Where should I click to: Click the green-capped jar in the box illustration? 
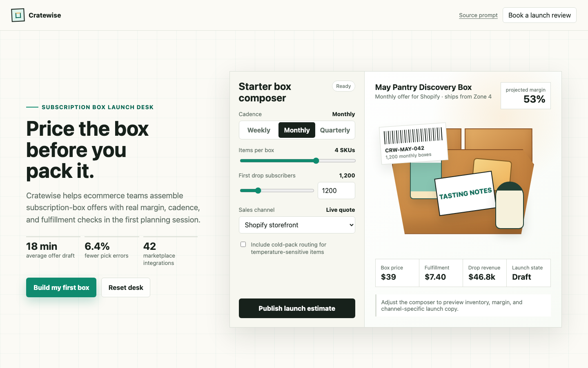(510, 205)
